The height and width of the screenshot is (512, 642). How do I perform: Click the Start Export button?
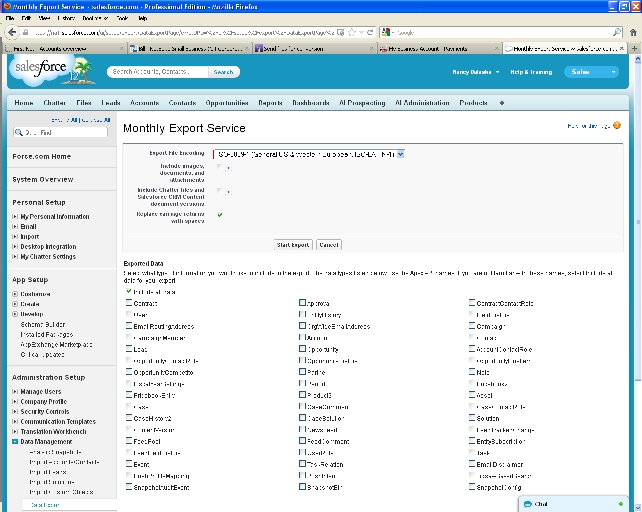coord(293,245)
